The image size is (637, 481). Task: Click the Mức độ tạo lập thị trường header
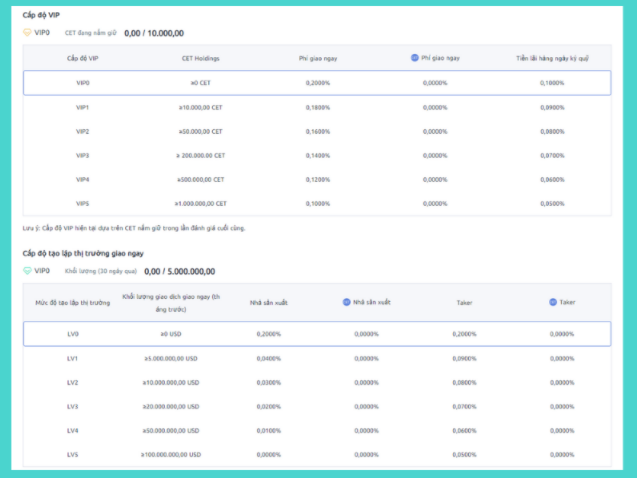pos(72,300)
